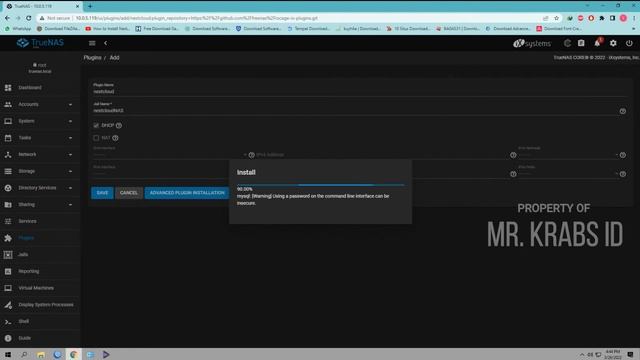Click the Plugins puzzle icon
The width and height of the screenshot is (640, 360).
coord(8,238)
